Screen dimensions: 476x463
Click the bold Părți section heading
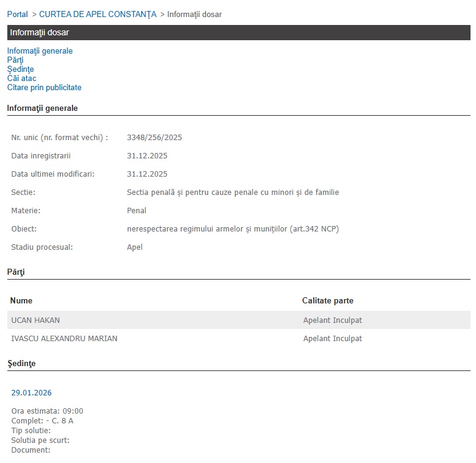15,272
